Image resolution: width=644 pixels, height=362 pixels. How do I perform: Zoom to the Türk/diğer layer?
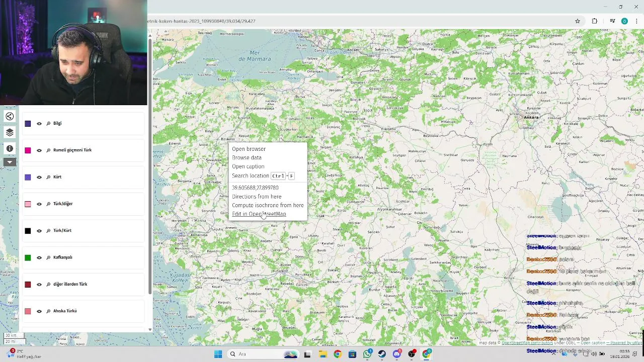coord(48,204)
